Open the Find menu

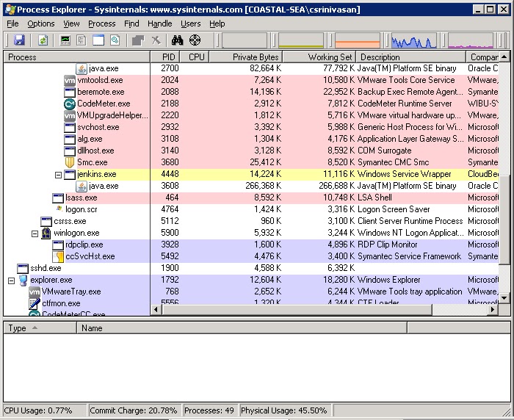click(x=131, y=23)
